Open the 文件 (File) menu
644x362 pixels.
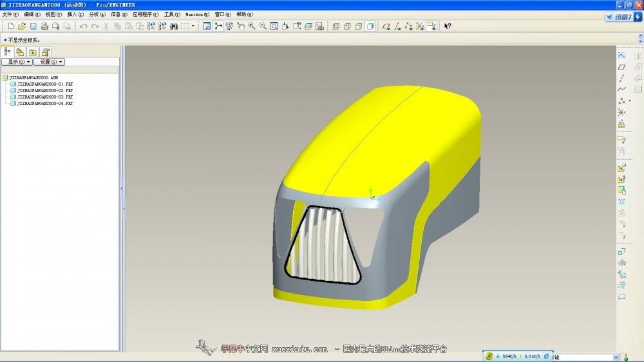pos(10,14)
